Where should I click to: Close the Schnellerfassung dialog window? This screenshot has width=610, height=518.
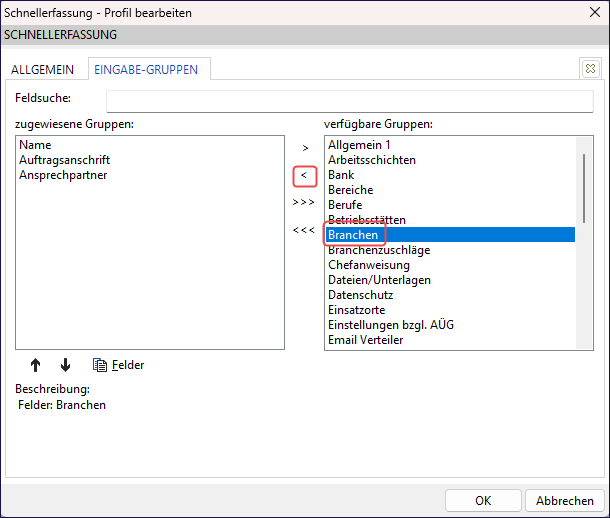587,13
